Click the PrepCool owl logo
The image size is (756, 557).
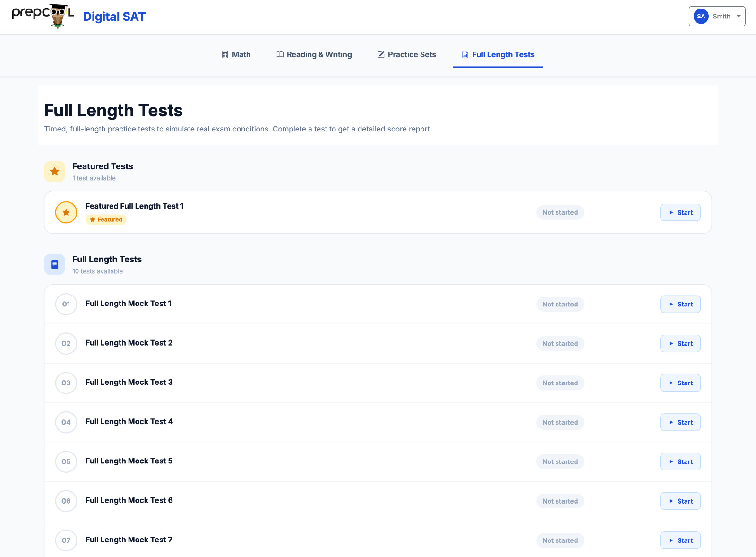click(x=43, y=16)
